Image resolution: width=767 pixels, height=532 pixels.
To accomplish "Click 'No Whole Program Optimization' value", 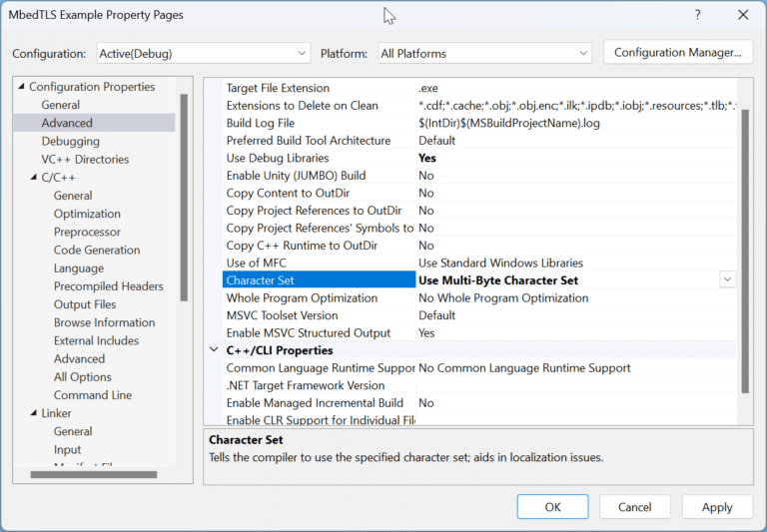I will tap(503, 297).
